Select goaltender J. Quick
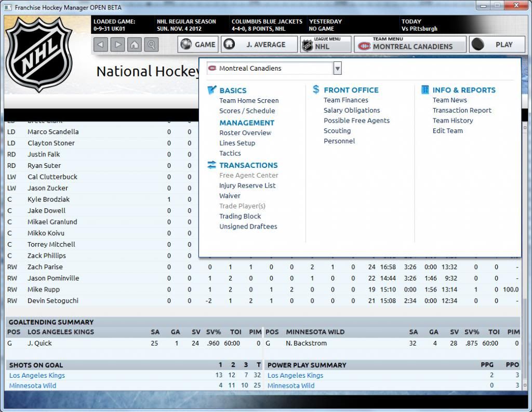The height and width of the screenshot is (412, 532). pos(39,343)
